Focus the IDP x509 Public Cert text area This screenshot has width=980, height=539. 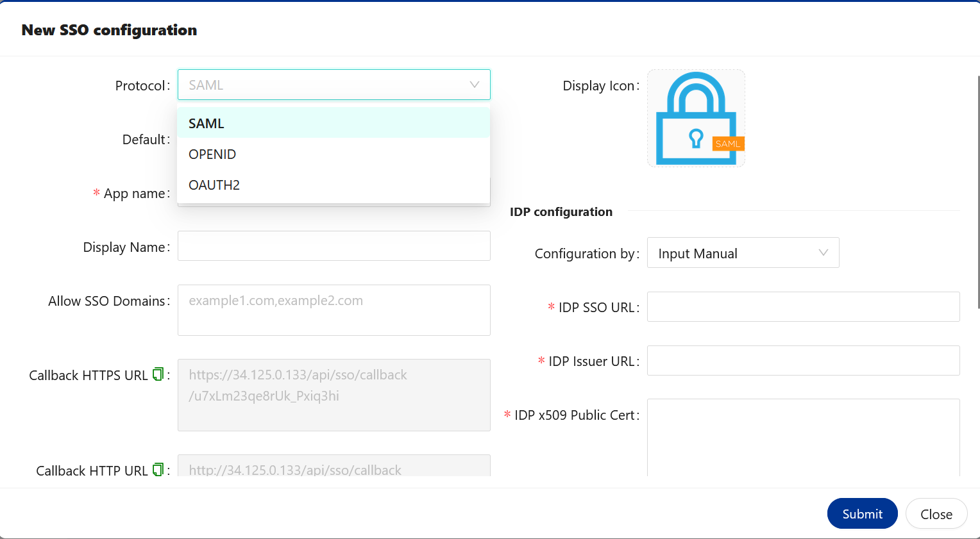tap(803, 437)
